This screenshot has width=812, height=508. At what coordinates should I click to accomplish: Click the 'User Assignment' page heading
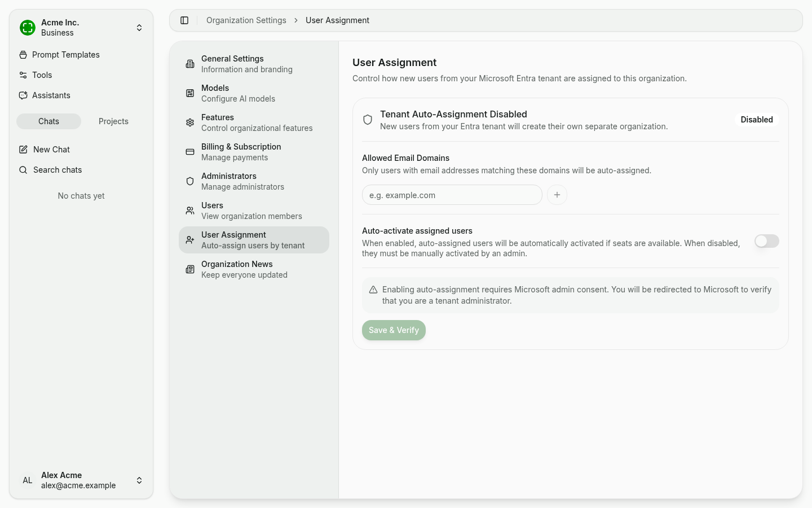(x=395, y=63)
